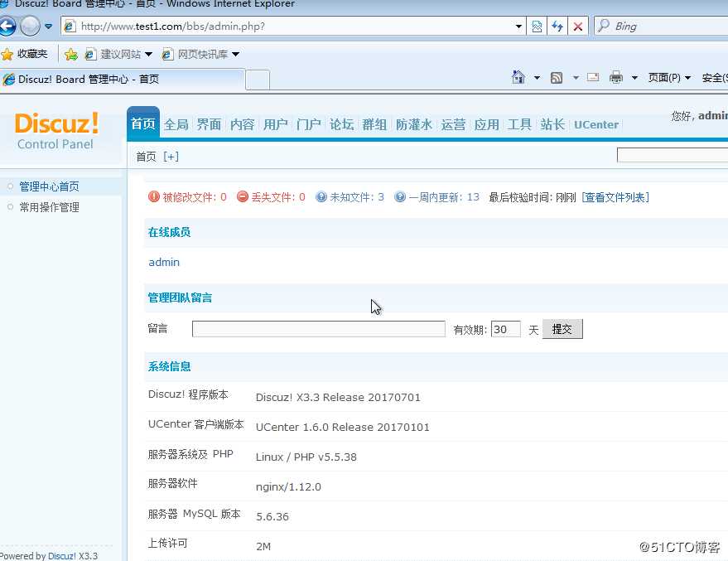Select 管理中心首页 in the sidebar
The image size is (728, 561).
coord(49,186)
